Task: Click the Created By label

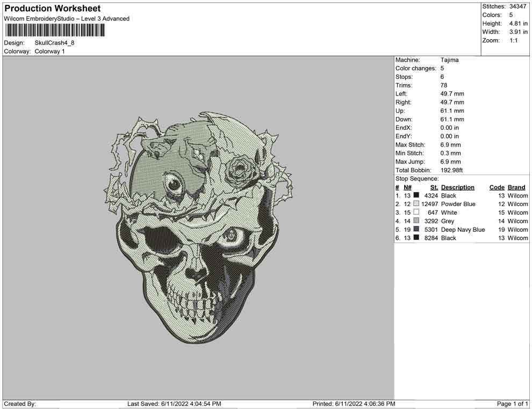Action: tap(20, 404)
